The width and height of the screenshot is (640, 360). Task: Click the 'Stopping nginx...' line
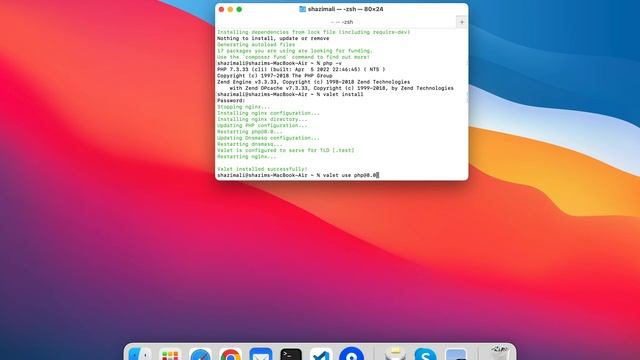(x=243, y=107)
